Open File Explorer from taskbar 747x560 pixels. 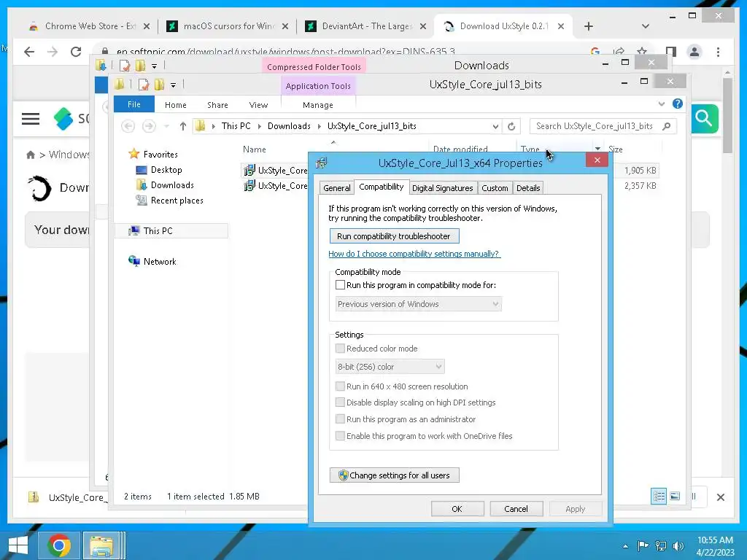pyautogui.click(x=101, y=545)
